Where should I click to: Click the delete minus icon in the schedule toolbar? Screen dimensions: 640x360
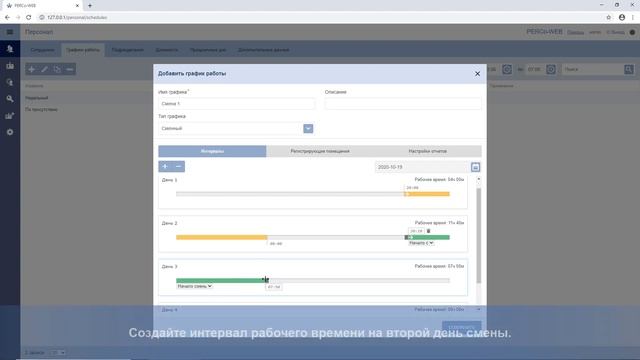[x=70, y=69]
